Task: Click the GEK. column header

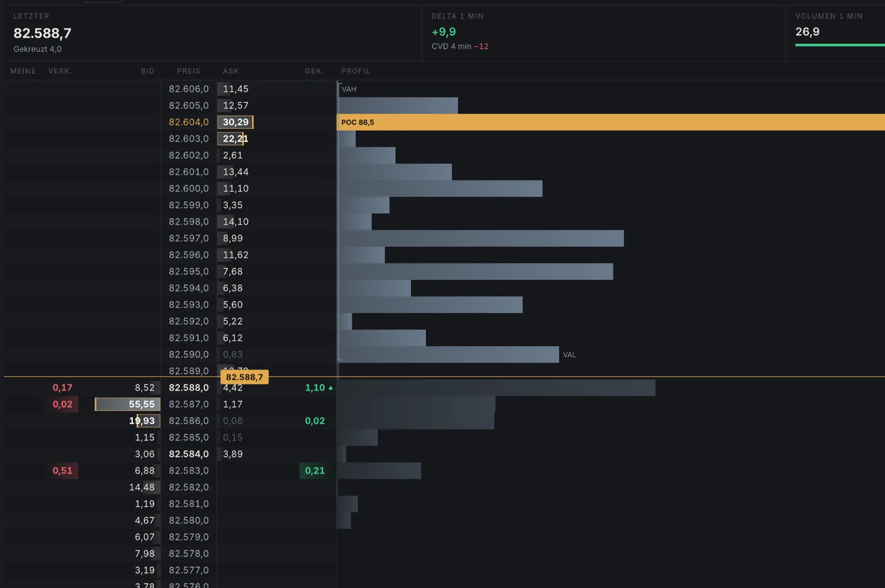Action: click(314, 71)
